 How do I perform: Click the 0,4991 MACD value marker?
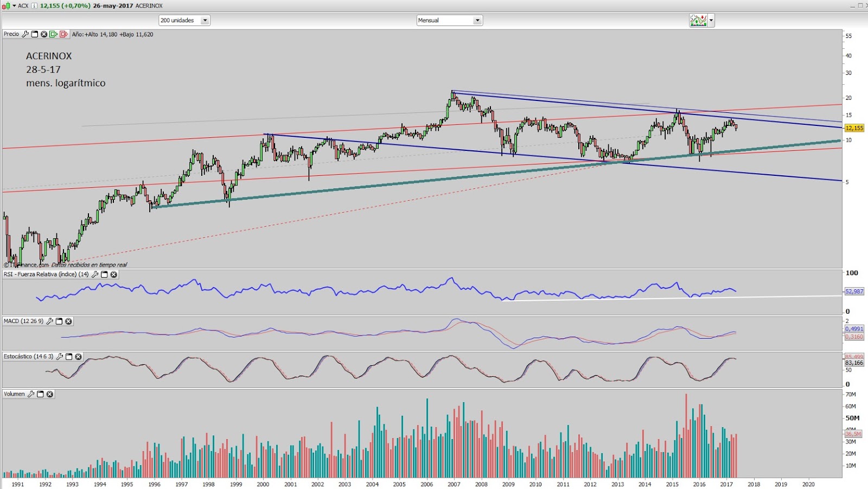854,329
